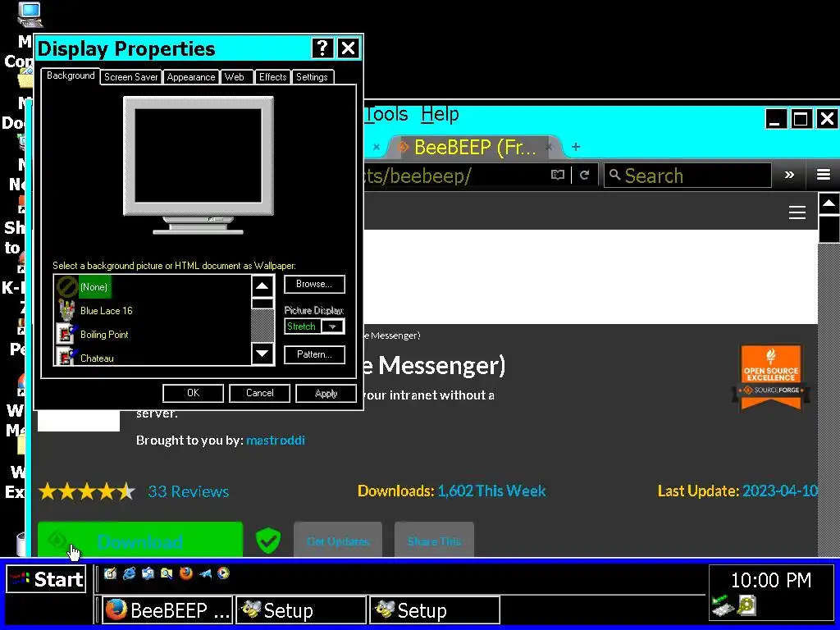Click the Open Source Excellence badge
The height and width of the screenshot is (630, 840).
click(771, 378)
